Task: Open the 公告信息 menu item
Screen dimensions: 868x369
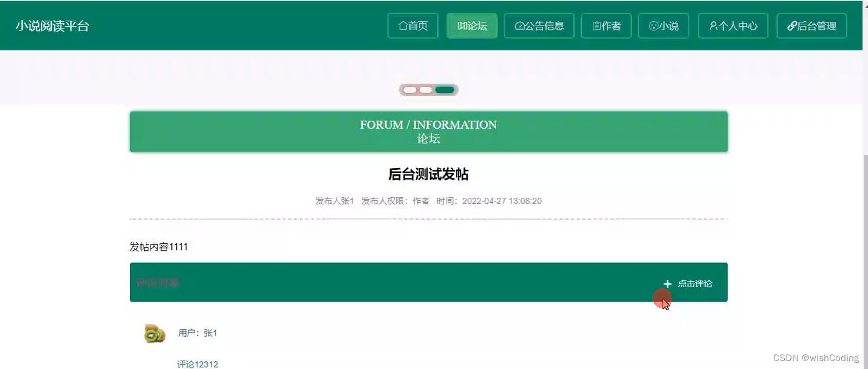Action: 539,25
